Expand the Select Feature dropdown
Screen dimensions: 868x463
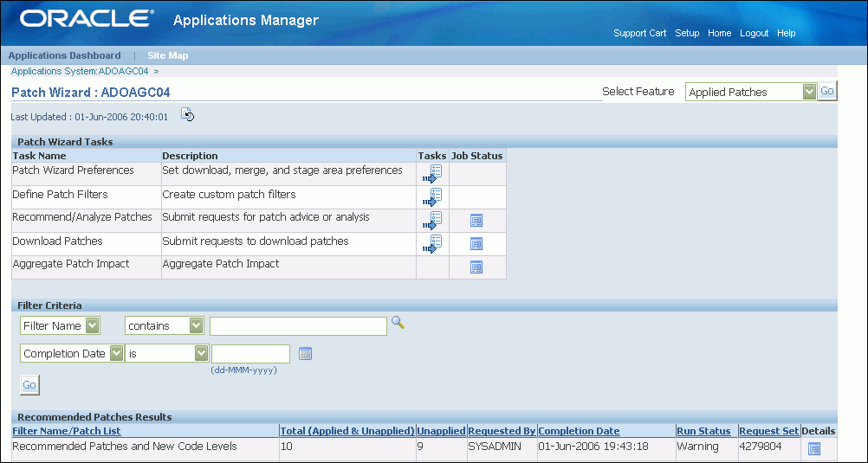coord(751,92)
